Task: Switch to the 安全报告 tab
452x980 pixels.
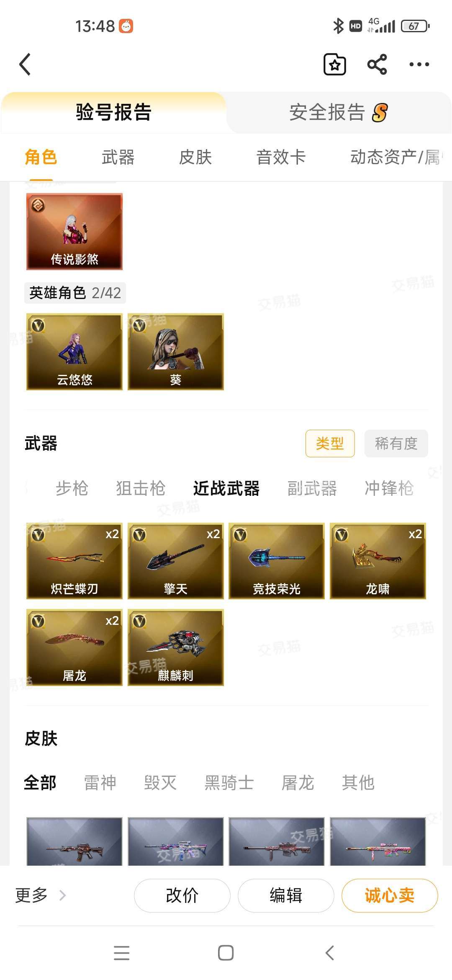Action: (x=338, y=112)
